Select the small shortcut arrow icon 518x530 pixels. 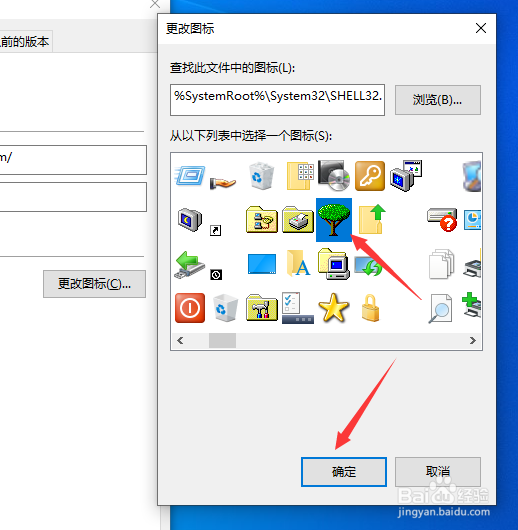pos(215,231)
